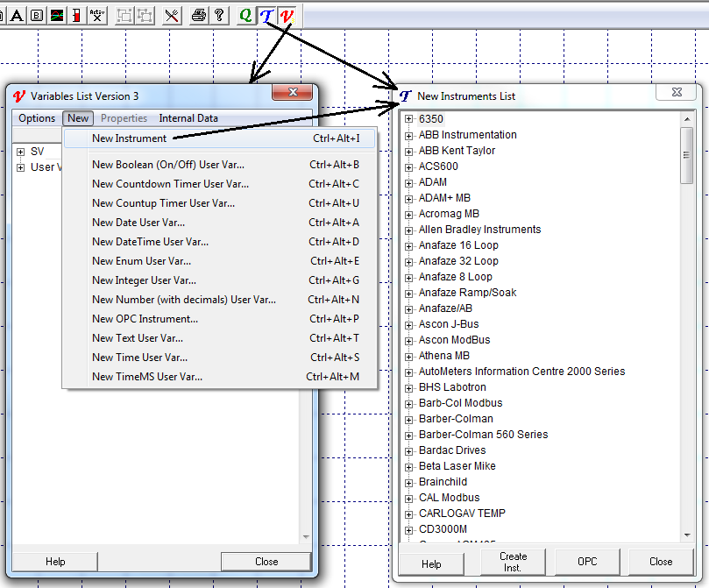
Task: Click the Instruments List scrollbar thumb
Action: tap(686, 155)
